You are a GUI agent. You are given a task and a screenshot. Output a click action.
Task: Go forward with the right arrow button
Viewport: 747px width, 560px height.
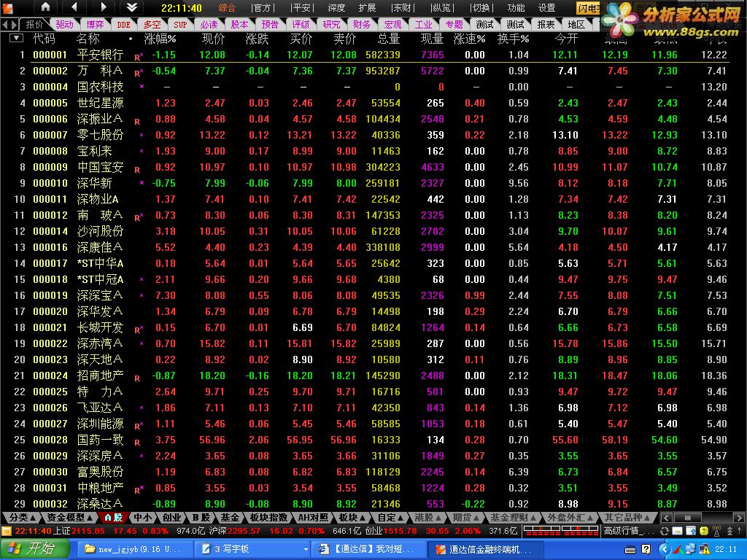103,7
